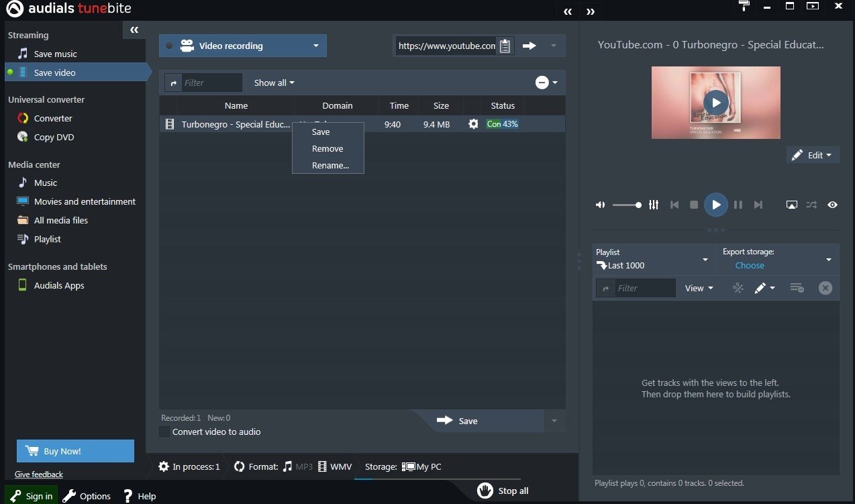Open the playlist View dropdown
The width and height of the screenshot is (855, 504).
699,288
